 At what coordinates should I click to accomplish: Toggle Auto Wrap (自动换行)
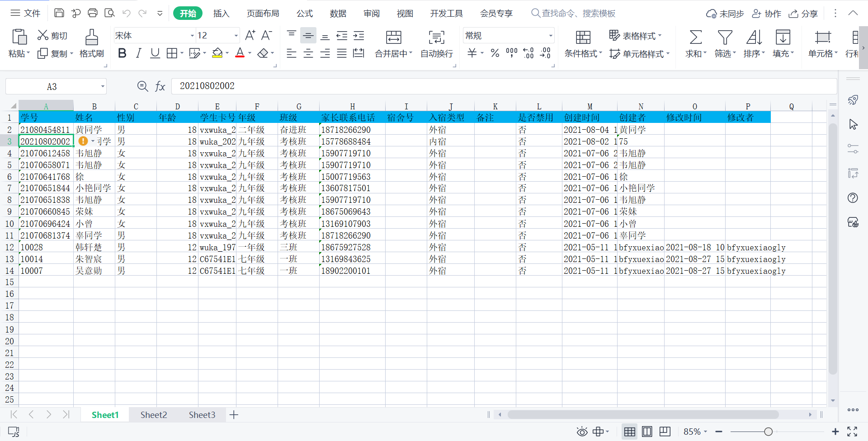coord(437,44)
